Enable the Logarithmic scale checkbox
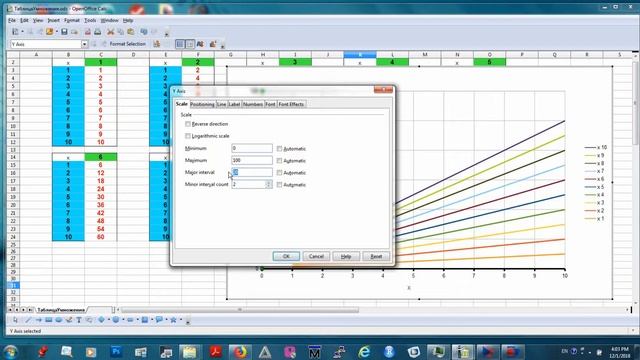This screenshot has height=360, width=640. pyautogui.click(x=188, y=136)
